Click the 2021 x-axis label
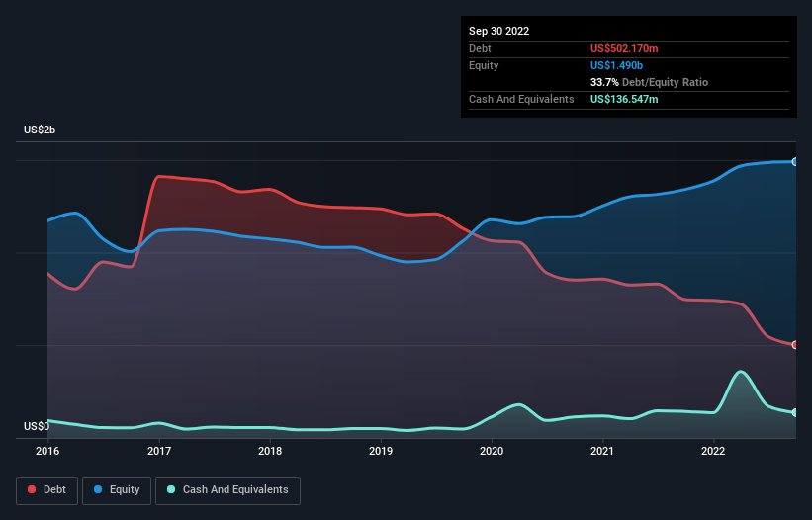812x520 pixels. (x=602, y=451)
